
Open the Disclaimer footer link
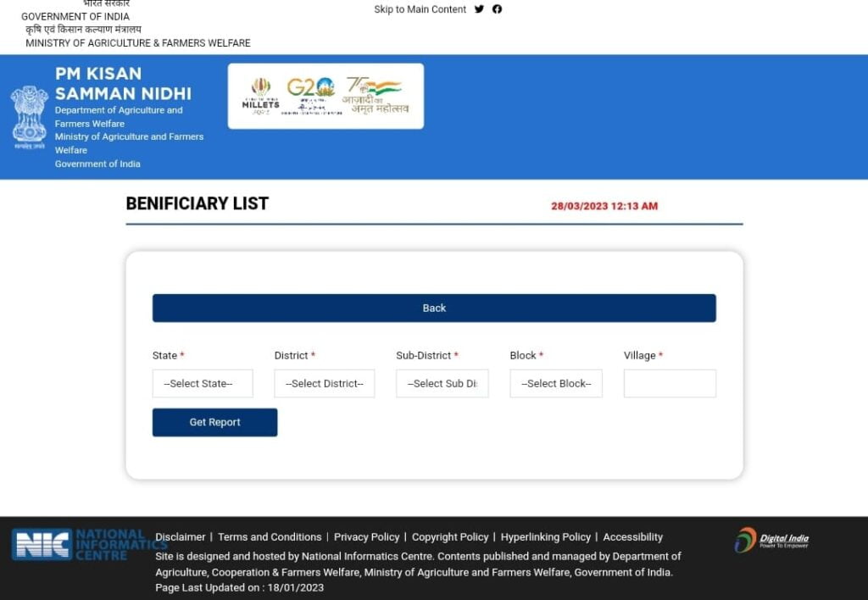click(x=180, y=537)
